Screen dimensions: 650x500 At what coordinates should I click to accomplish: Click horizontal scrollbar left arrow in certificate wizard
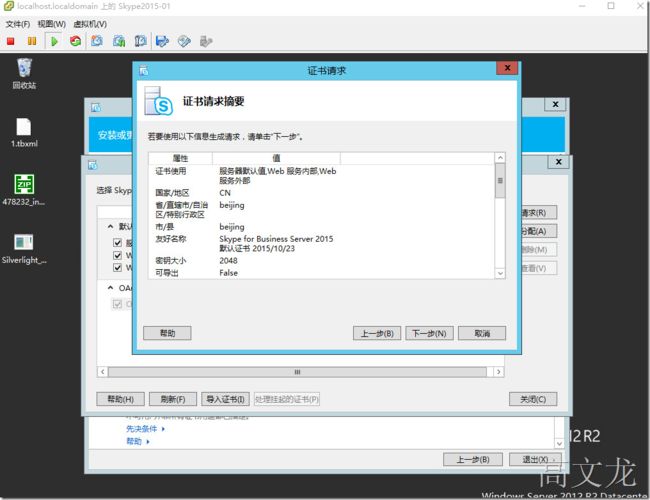pos(102,372)
